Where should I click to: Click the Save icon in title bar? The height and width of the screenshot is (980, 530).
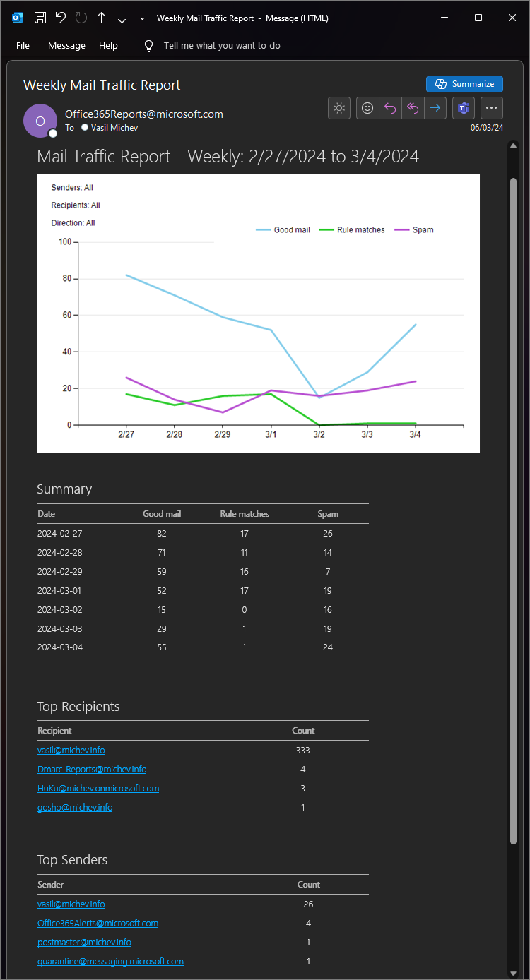pyautogui.click(x=40, y=18)
